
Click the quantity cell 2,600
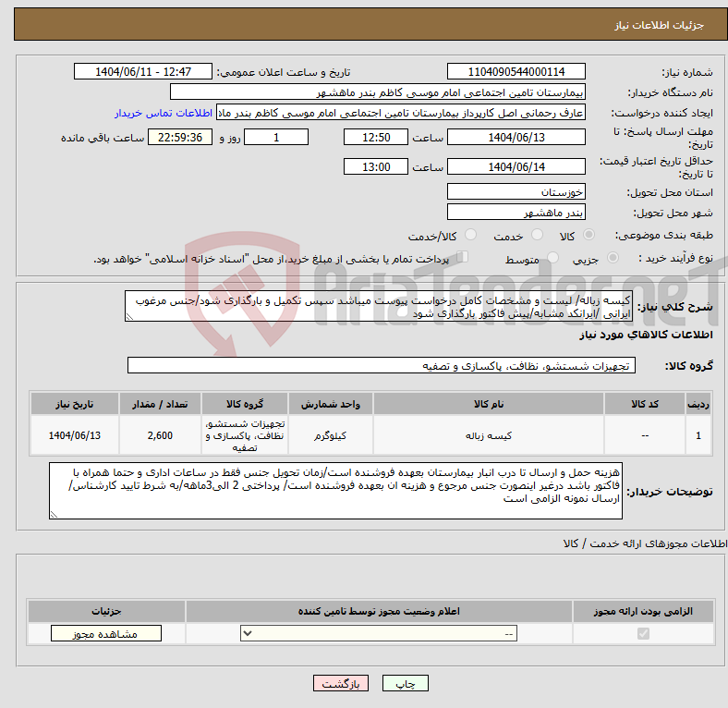[x=160, y=435]
